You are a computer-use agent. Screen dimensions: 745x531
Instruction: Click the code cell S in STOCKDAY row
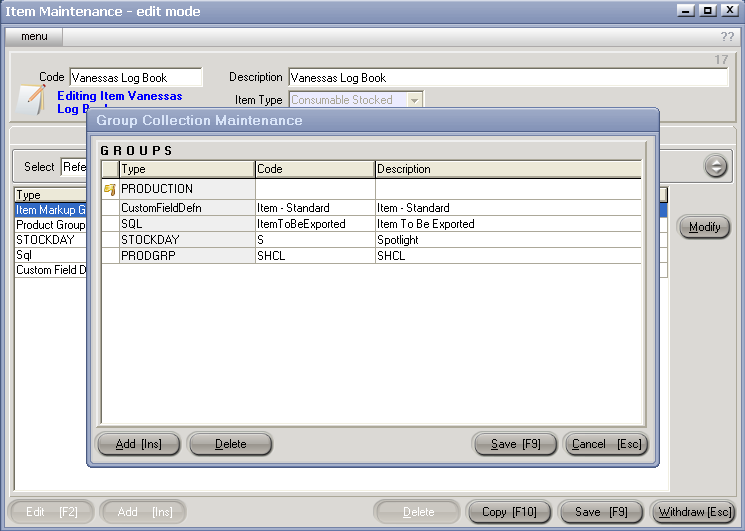[x=315, y=240]
